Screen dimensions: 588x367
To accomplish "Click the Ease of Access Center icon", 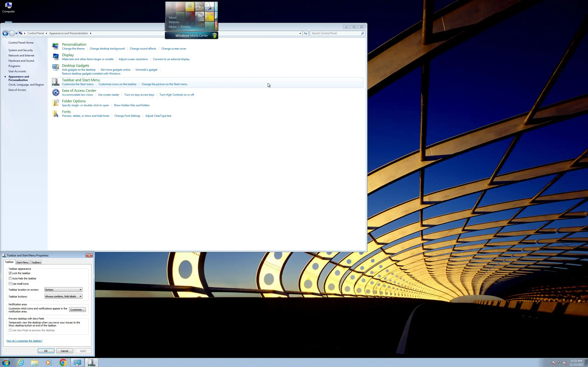I will point(56,92).
